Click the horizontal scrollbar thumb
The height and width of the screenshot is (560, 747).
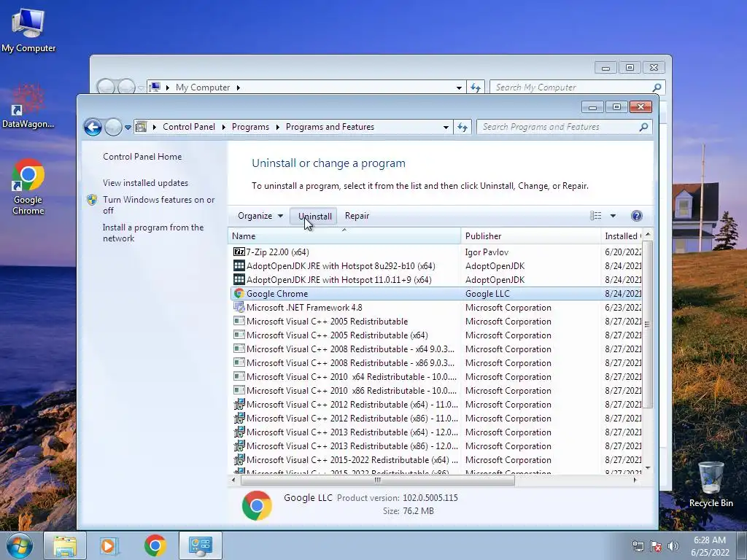(x=377, y=481)
